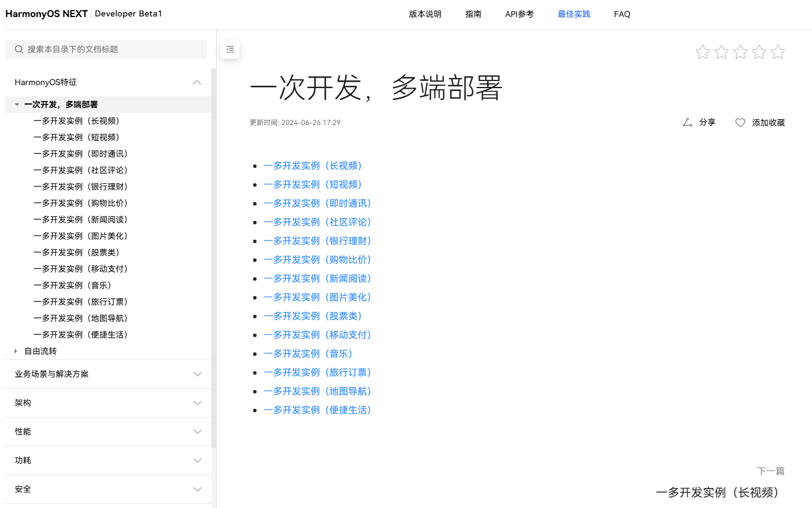Collapse the 一次开发，多端部署 tree triangle

coord(17,105)
